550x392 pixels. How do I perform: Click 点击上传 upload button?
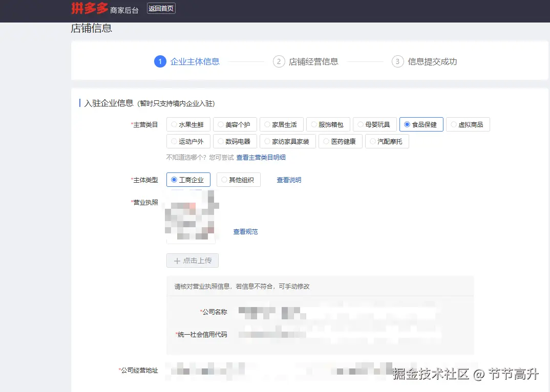pos(193,260)
